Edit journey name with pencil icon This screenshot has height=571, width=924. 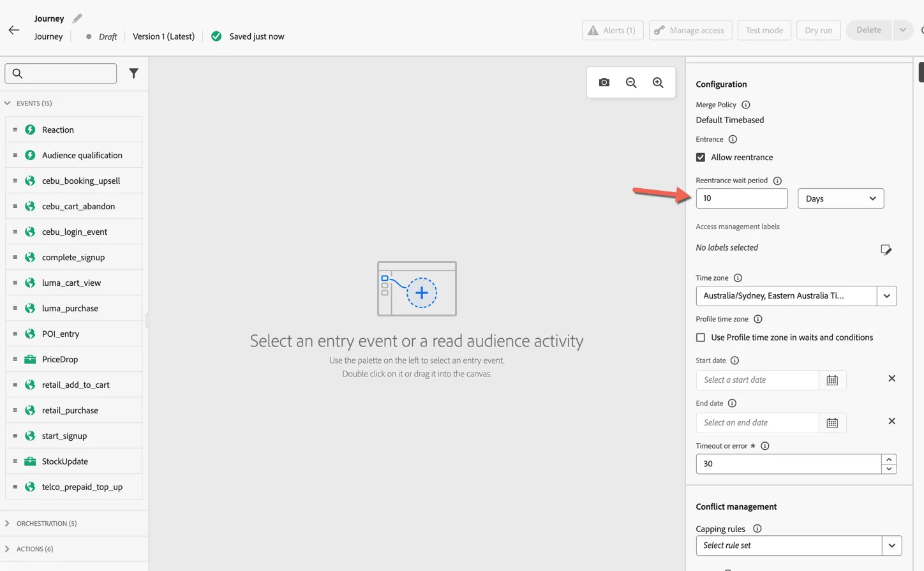[x=77, y=18]
